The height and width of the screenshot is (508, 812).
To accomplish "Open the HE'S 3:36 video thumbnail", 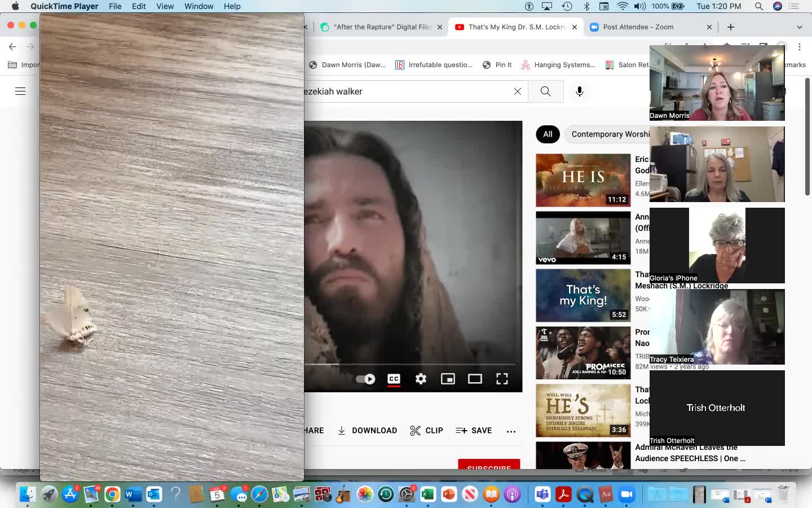I will pos(583,410).
